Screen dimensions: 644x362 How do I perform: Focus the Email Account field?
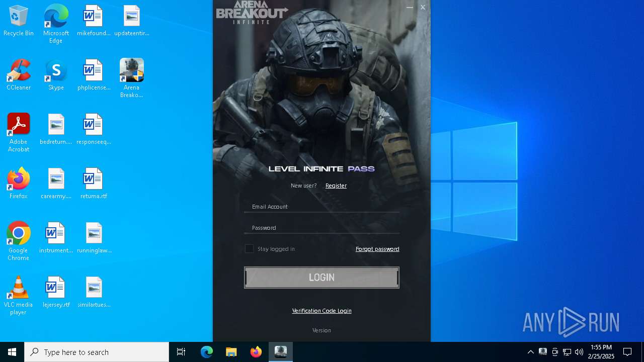[x=321, y=207]
